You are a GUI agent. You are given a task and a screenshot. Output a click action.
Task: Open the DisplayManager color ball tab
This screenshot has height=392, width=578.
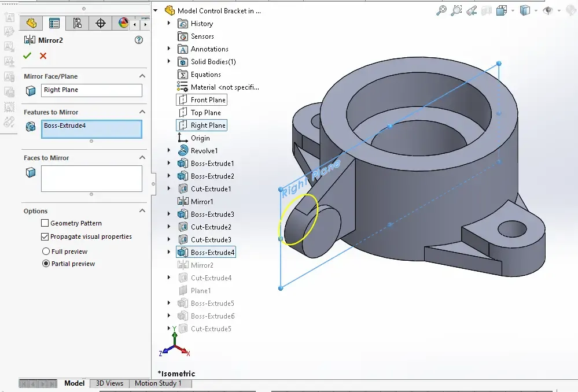pos(123,23)
